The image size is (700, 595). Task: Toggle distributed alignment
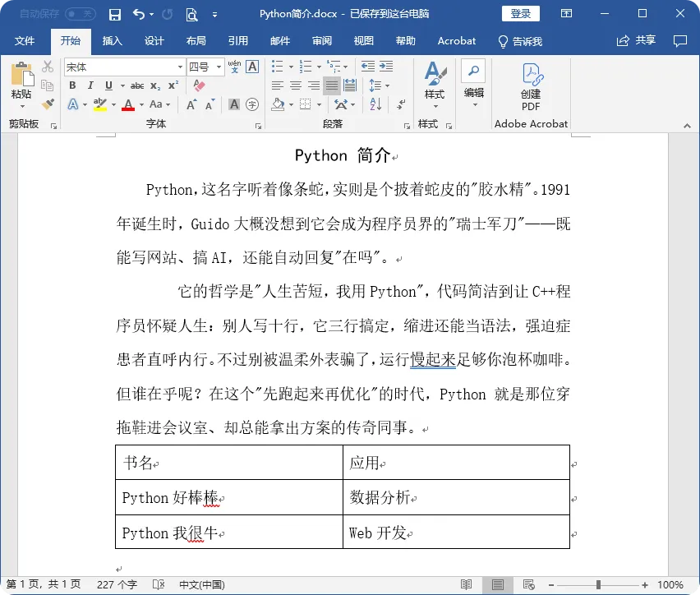pyautogui.click(x=350, y=85)
